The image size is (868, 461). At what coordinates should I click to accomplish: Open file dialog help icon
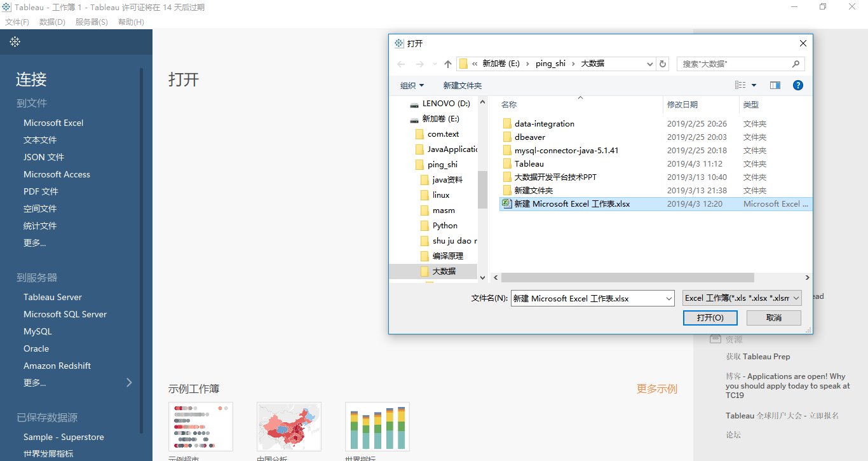798,85
